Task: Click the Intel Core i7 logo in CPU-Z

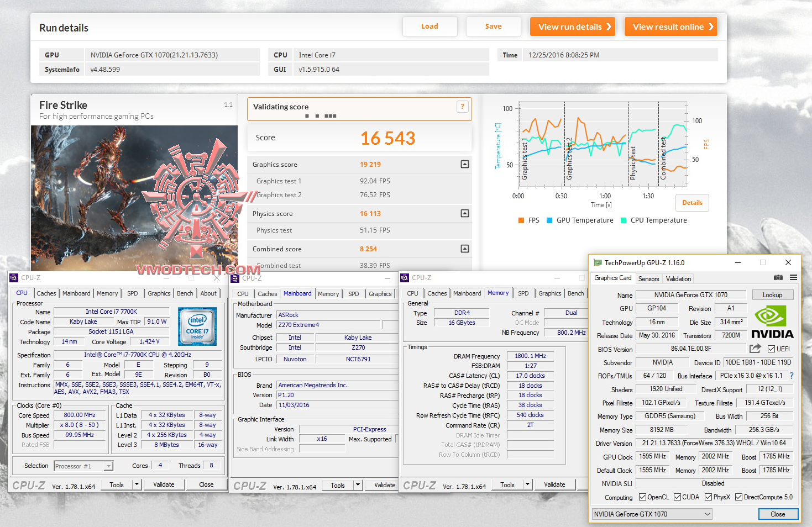Action: click(197, 327)
